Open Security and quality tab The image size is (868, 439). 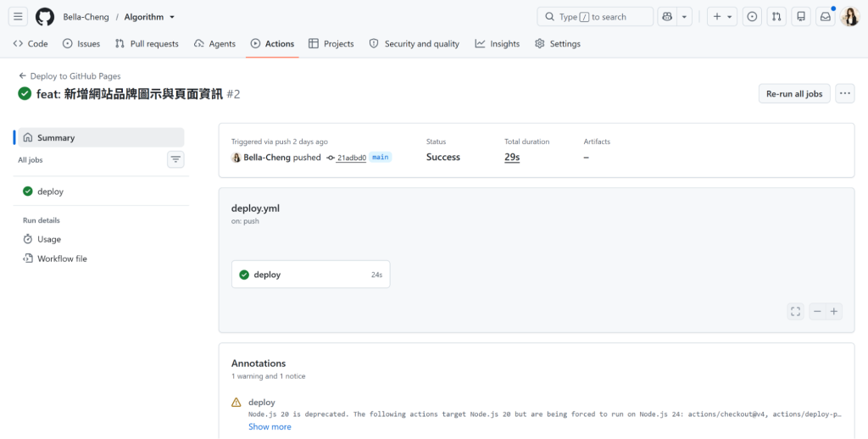point(414,44)
